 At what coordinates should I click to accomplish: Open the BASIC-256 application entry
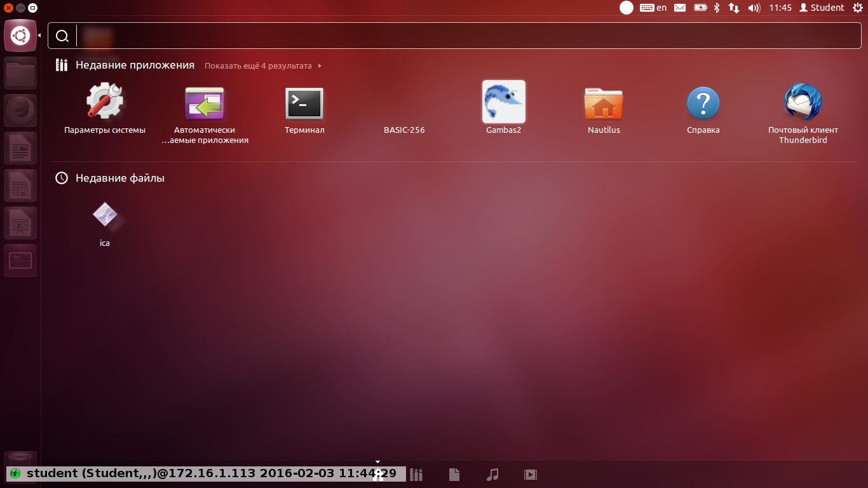[x=404, y=130]
